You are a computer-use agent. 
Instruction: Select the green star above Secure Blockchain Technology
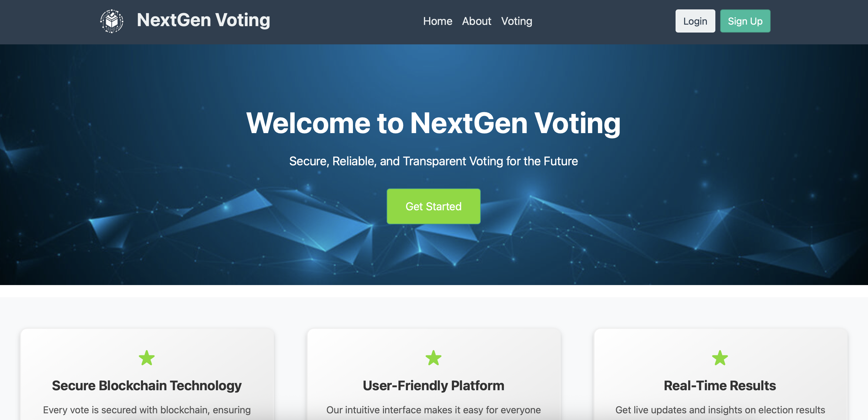pyautogui.click(x=147, y=358)
